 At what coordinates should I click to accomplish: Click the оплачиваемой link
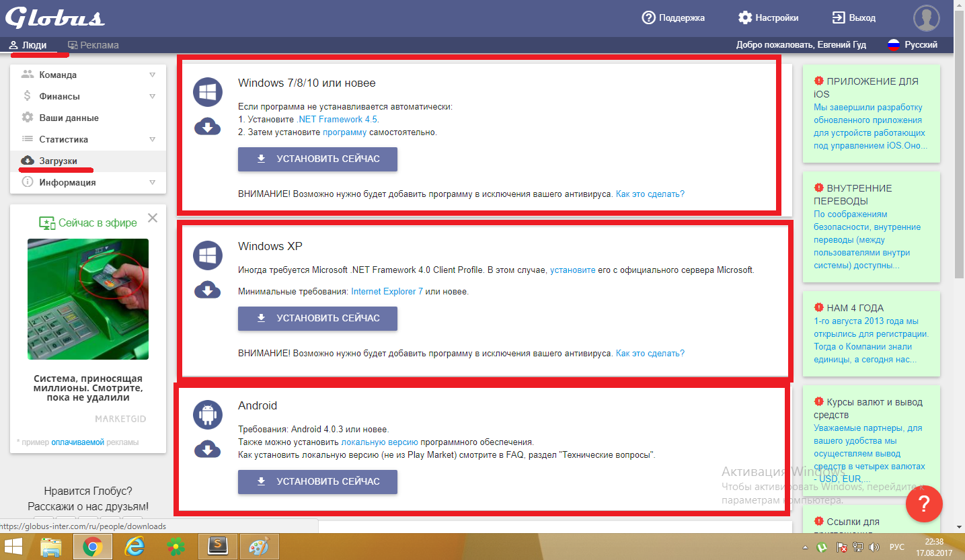(78, 442)
